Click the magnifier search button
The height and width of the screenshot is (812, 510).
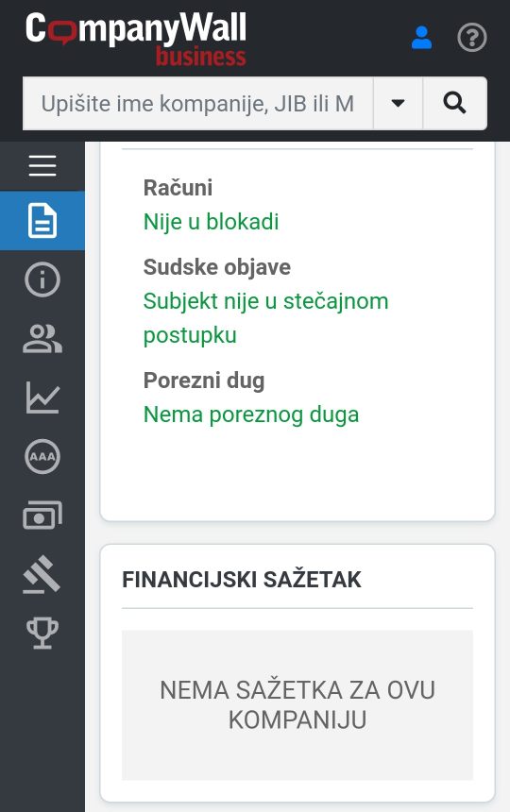[454, 103]
